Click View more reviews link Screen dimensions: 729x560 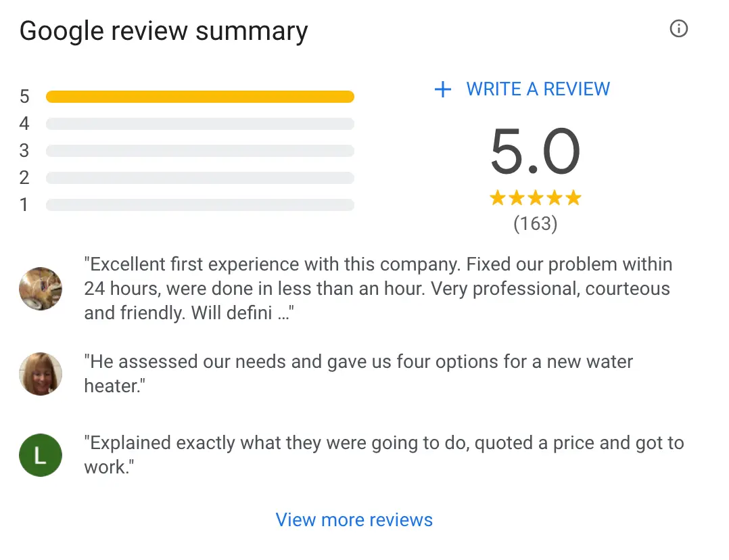tap(354, 520)
